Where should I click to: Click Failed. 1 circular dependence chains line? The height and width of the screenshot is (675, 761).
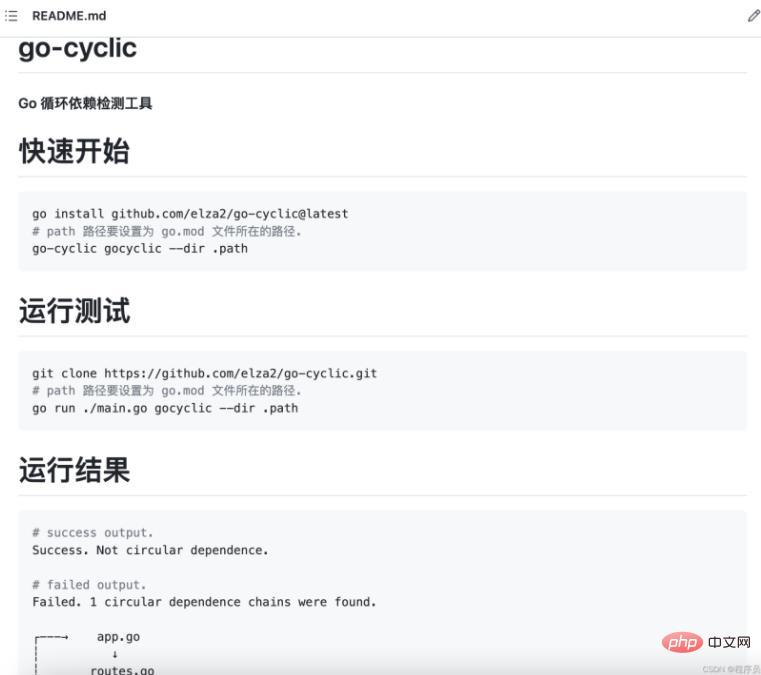[204, 602]
